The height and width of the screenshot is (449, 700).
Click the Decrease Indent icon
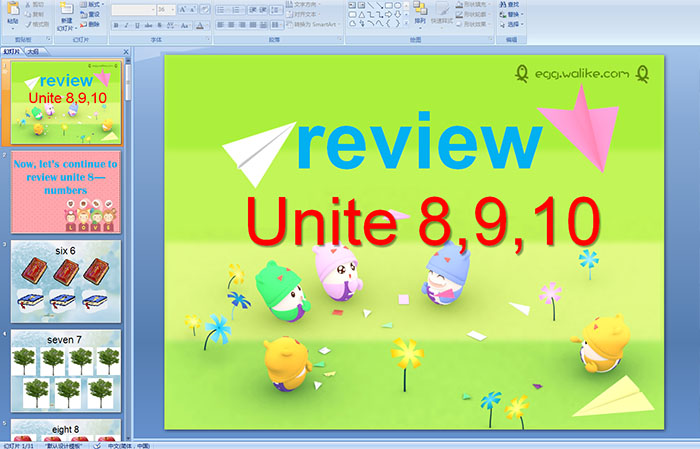coord(253,10)
